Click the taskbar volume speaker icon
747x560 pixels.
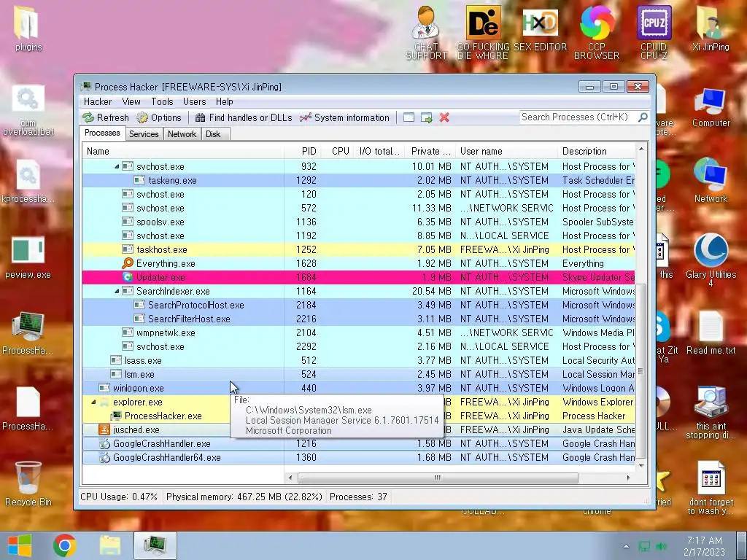(x=661, y=546)
